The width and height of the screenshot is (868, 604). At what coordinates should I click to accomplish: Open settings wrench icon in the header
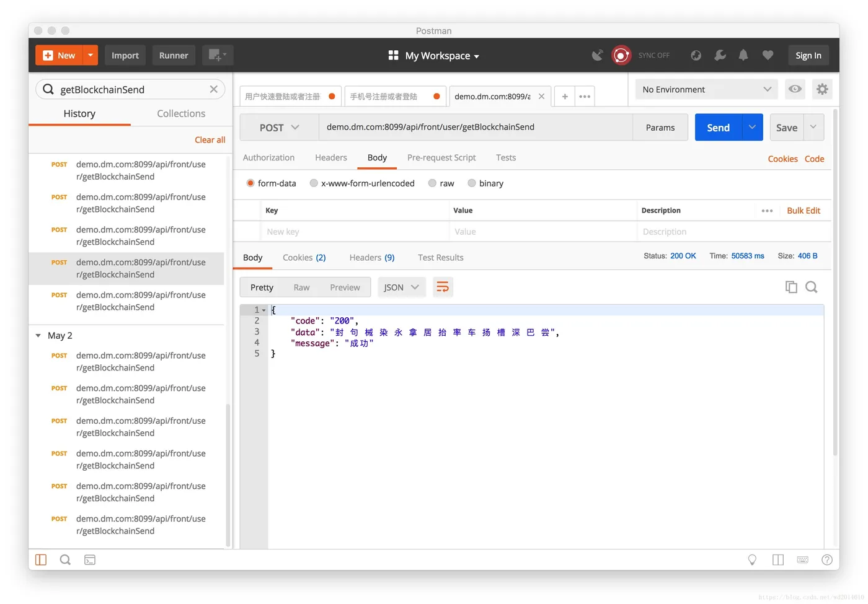pos(720,55)
